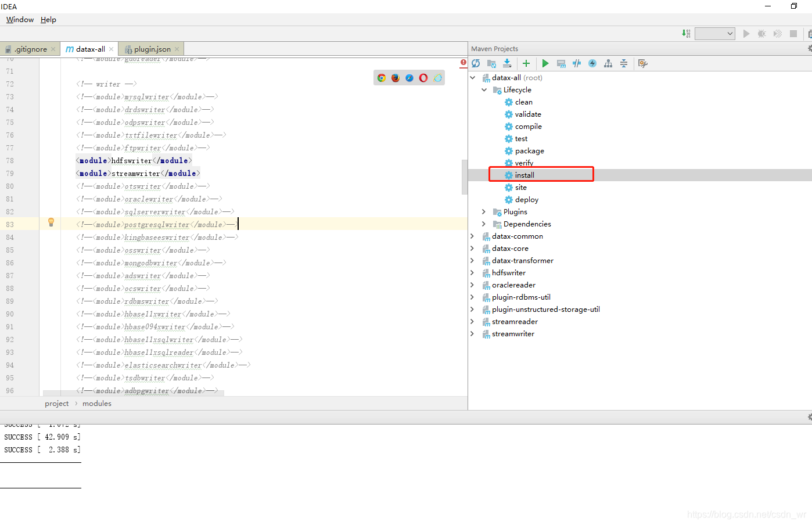Expand datax-core module

(x=472, y=249)
